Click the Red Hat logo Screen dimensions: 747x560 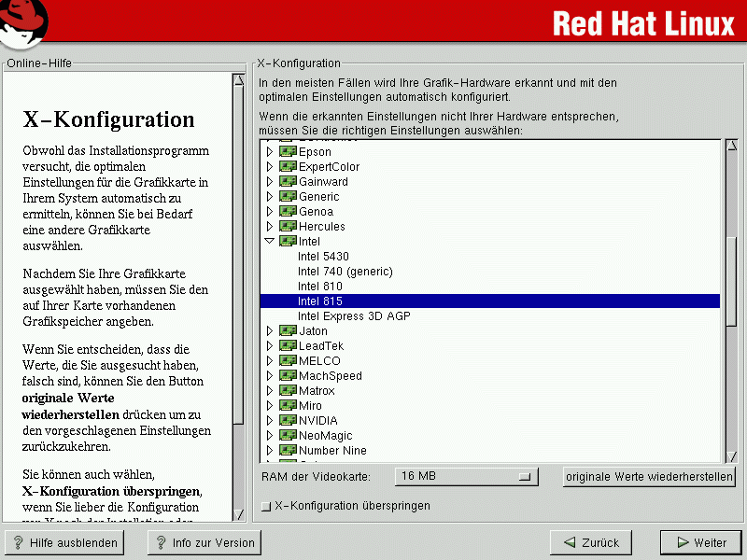coord(25,23)
